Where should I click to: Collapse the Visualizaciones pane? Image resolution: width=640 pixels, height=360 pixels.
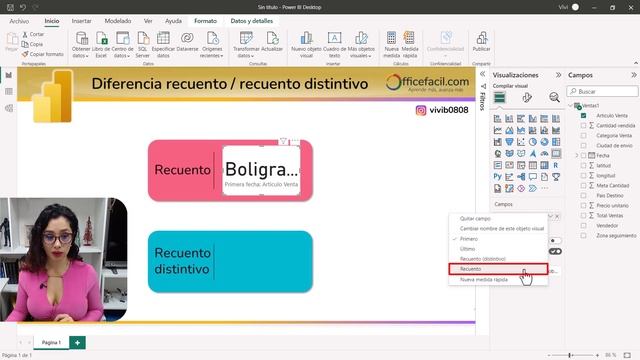pos(558,75)
